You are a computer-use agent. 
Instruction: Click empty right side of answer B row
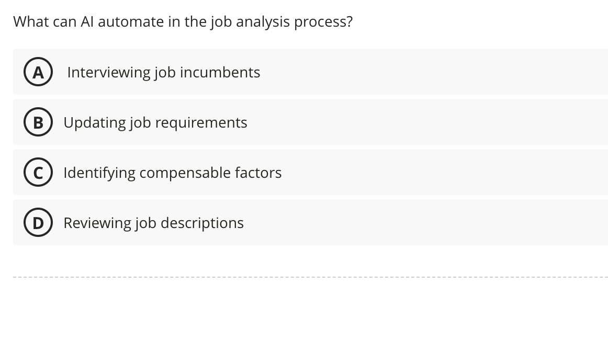445,122
